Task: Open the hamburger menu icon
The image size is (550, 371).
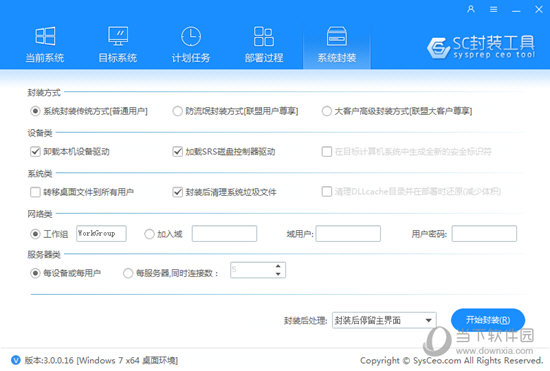Action: click(x=494, y=9)
